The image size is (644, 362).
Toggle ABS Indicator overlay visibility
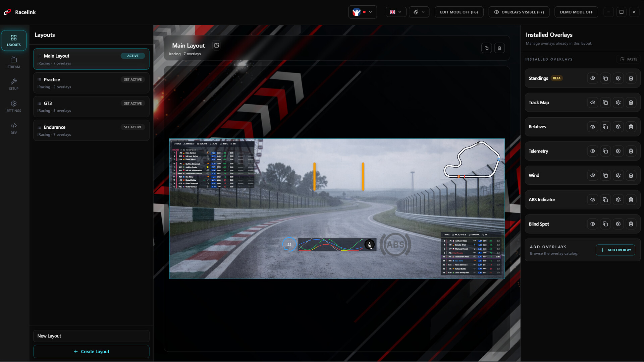tap(592, 200)
